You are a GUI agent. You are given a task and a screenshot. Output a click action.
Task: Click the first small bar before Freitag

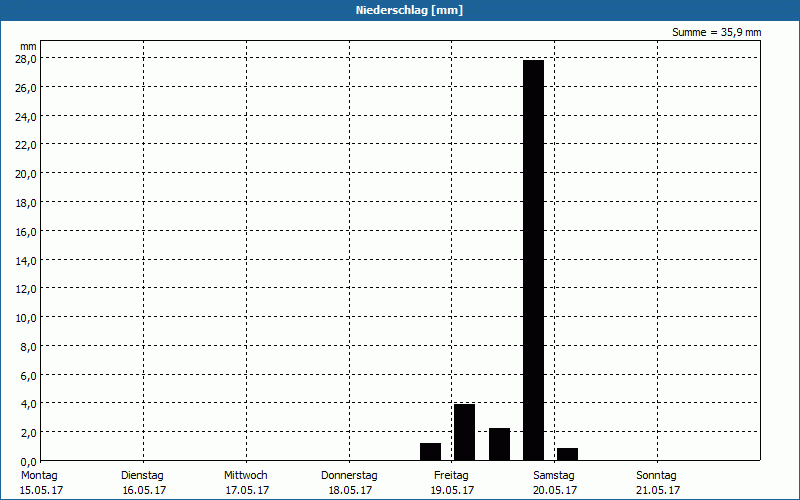(430, 452)
